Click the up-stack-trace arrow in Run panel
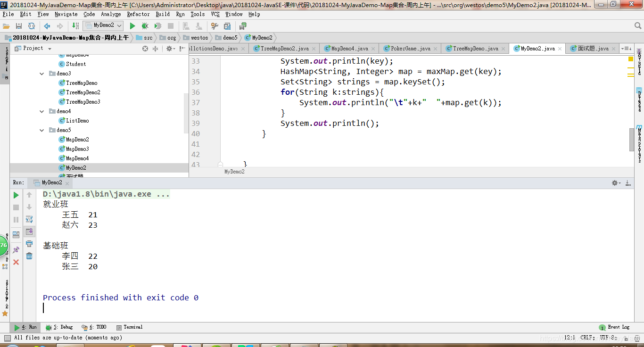 (x=29, y=195)
